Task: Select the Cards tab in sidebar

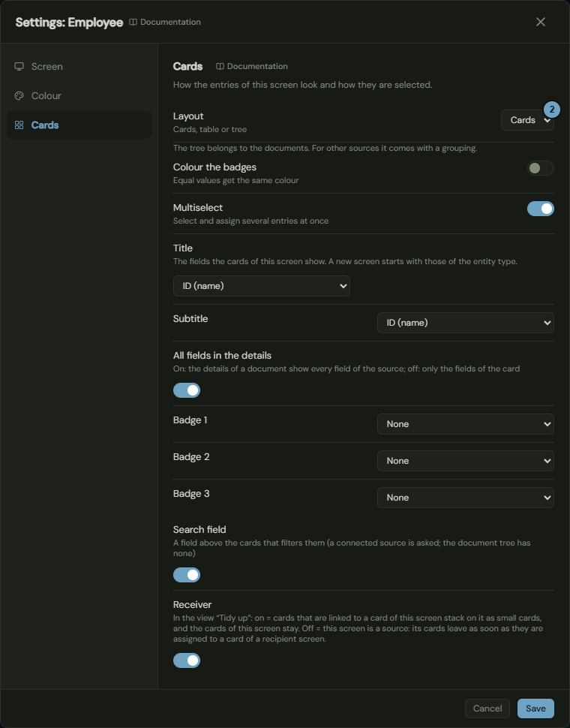Action: (79, 125)
